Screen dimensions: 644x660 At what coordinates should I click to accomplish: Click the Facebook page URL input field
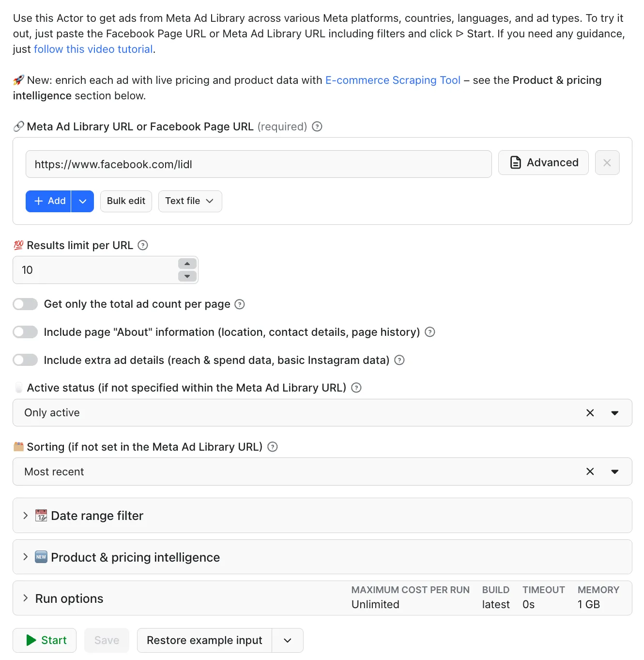(259, 164)
